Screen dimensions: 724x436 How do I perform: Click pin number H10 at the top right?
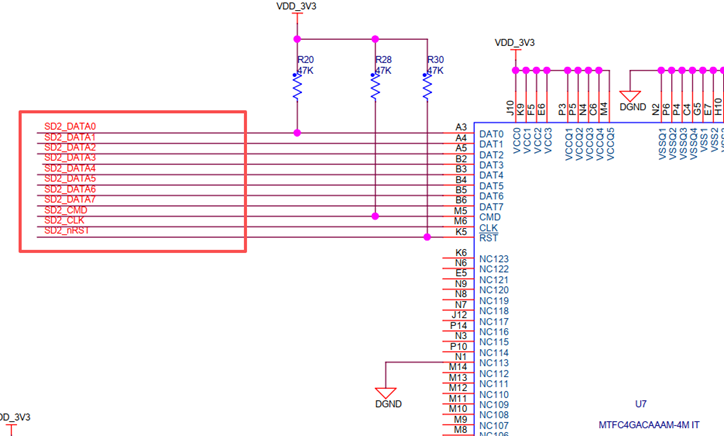coord(718,107)
